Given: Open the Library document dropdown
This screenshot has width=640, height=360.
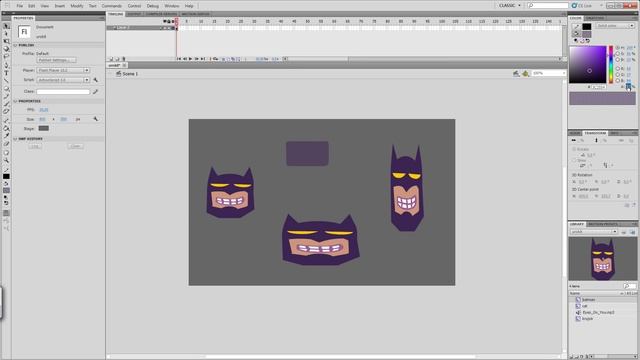Looking at the screenshot, I should (594, 231).
